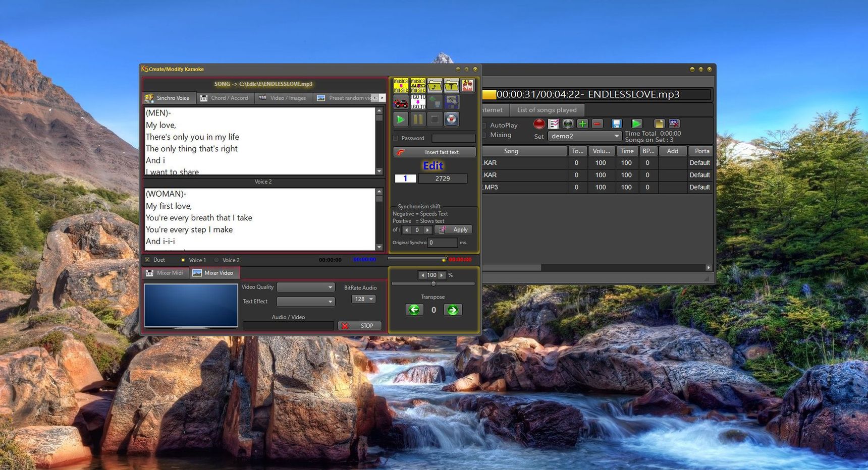Click the red round record icon in playlist window
Image resolution: width=868 pixels, height=470 pixels.
pos(539,124)
